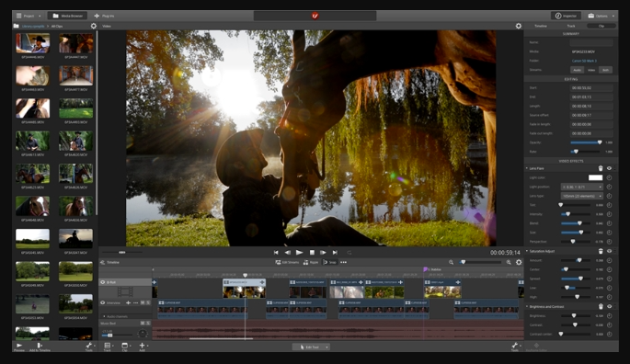The width and height of the screenshot is (630, 364).
Task: Open timeline more options ellipsis
Action: pos(344,262)
